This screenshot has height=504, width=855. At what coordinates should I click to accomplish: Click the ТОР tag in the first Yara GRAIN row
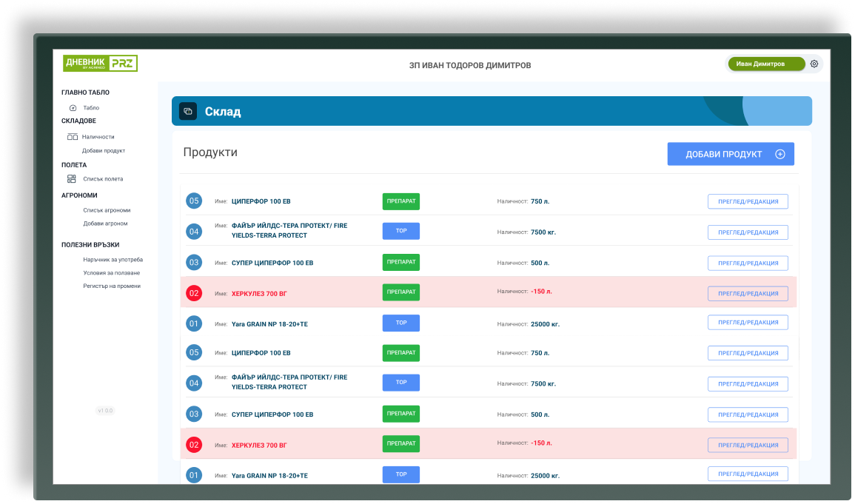coord(400,323)
